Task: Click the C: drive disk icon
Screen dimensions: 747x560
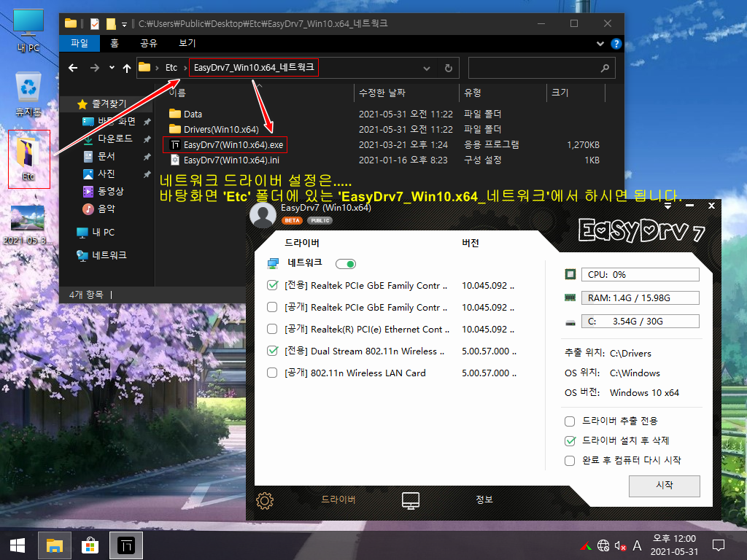Action: pyautogui.click(x=570, y=322)
